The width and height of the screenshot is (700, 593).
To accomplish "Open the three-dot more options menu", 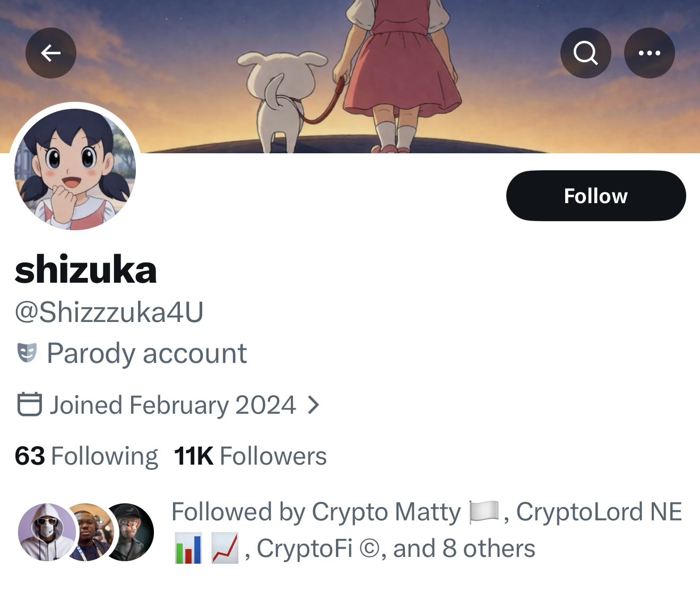I will 650,53.
